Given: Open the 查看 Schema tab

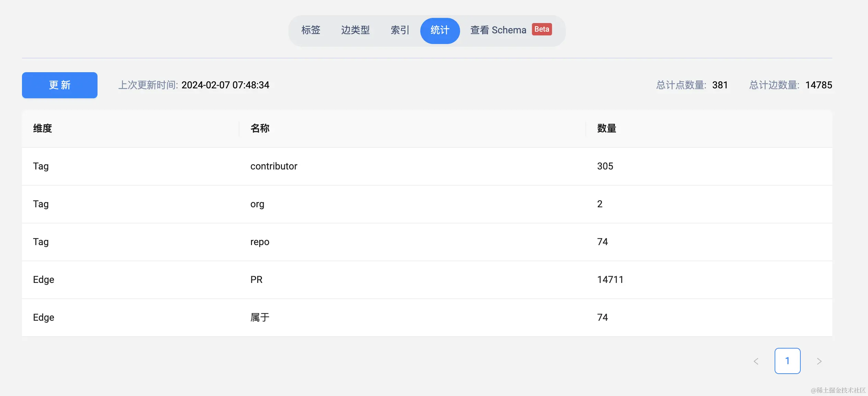Looking at the screenshot, I should (x=498, y=30).
